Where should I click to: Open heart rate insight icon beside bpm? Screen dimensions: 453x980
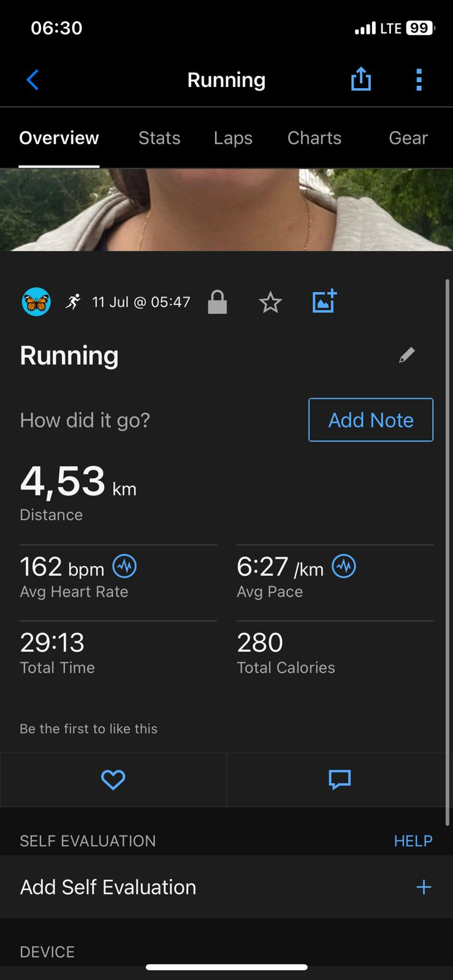tap(124, 566)
